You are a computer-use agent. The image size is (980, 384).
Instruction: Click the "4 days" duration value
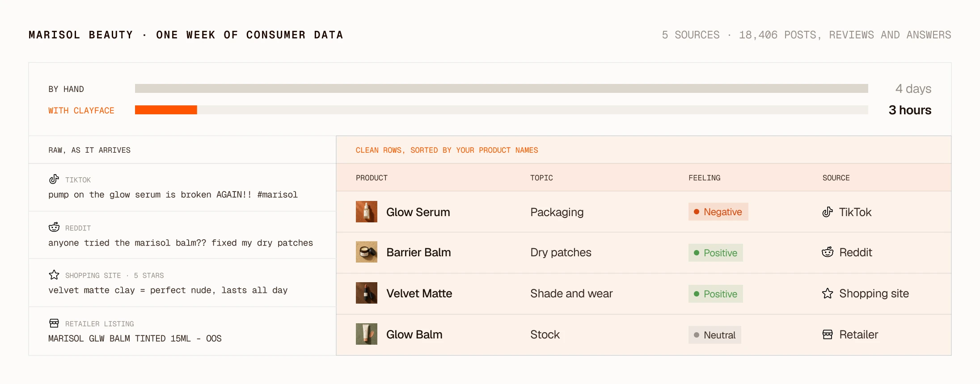tap(913, 88)
